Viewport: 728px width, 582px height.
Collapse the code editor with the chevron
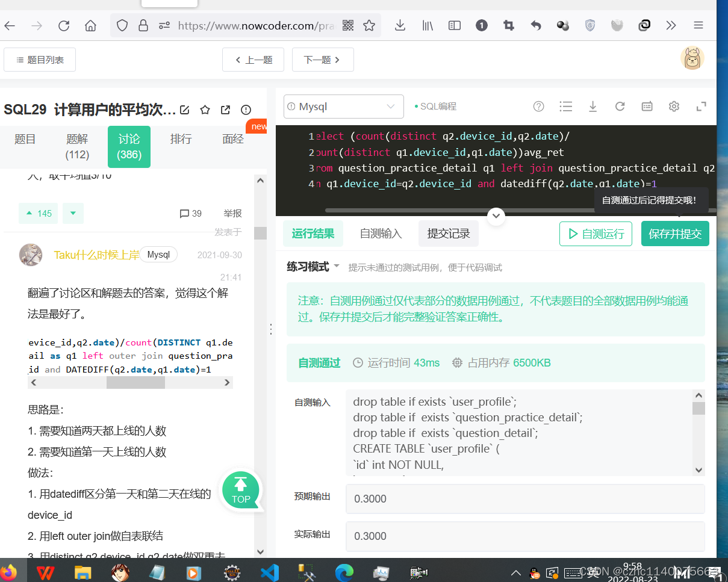click(x=496, y=215)
